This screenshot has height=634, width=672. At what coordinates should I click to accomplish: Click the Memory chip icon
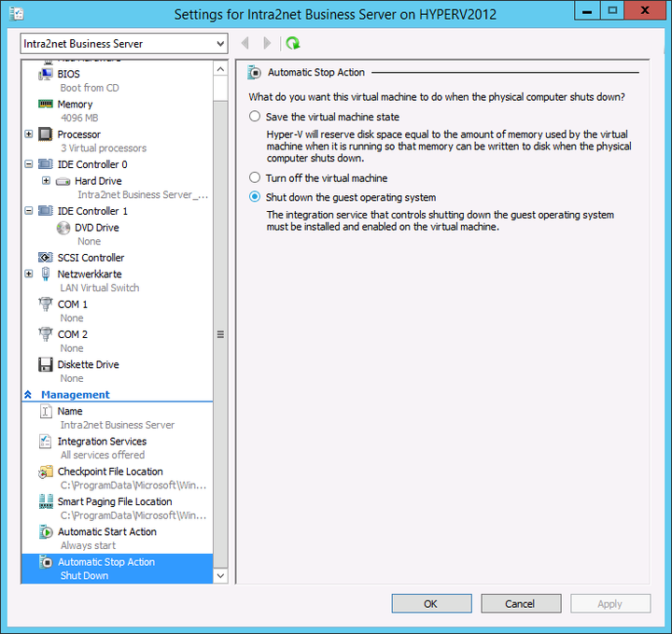point(46,104)
